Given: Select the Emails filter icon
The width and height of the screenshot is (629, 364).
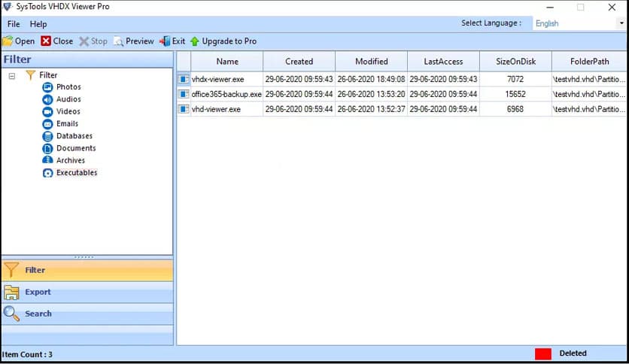Looking at the screenshot, I should [47, 124].
